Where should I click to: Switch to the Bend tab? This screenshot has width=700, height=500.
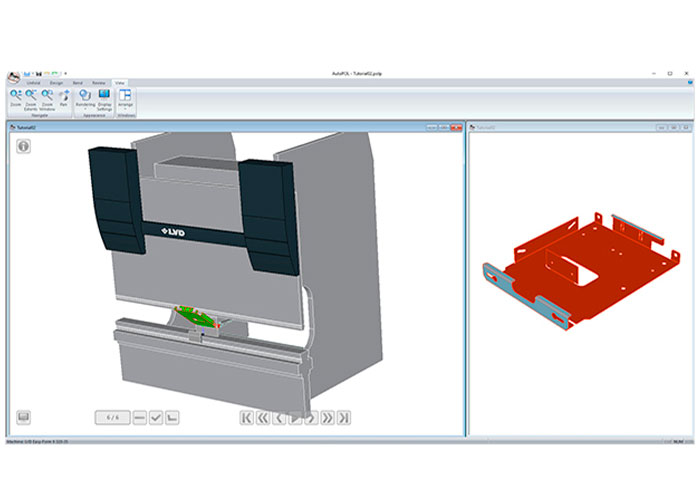78,83
